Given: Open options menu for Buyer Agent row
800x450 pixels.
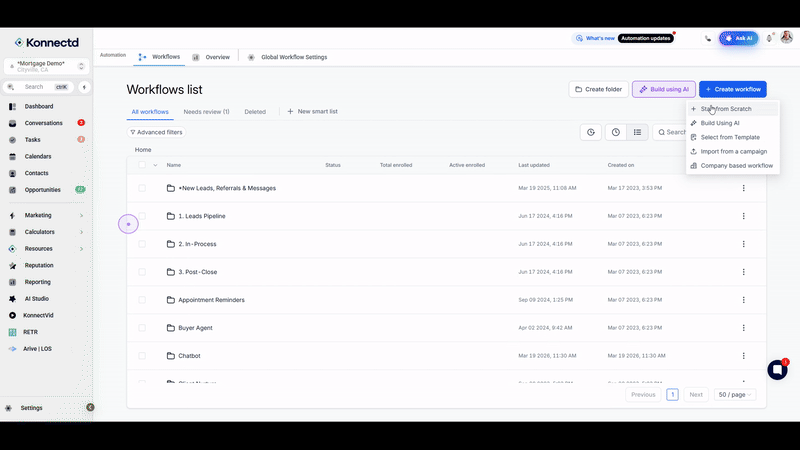Looking at the screenshot, I should click(743, 328).
